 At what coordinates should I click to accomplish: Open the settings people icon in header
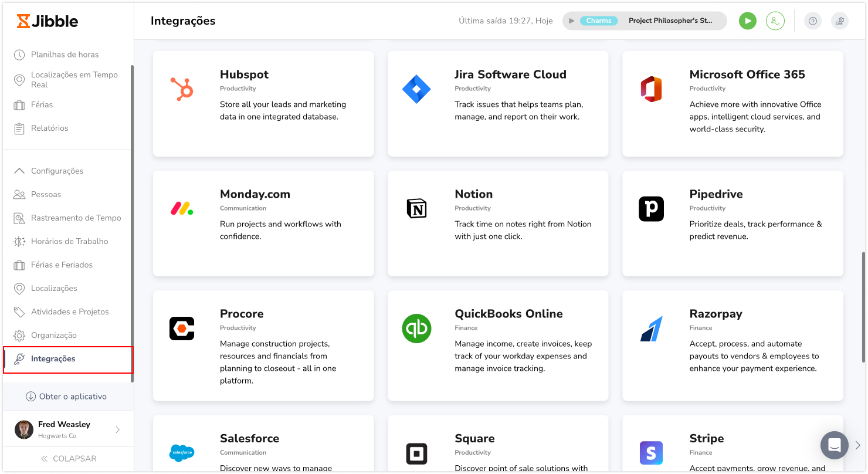point(840,21)
